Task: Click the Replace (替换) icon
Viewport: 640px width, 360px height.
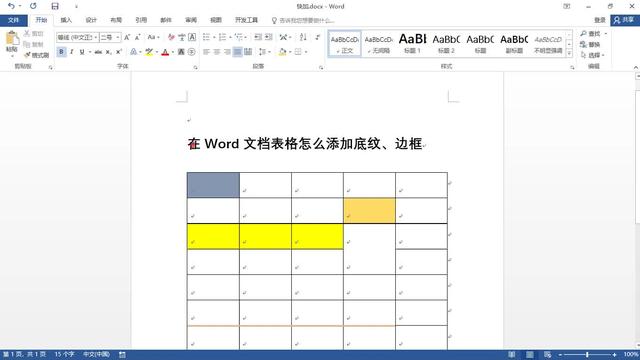Action: [x=583, y=44]
